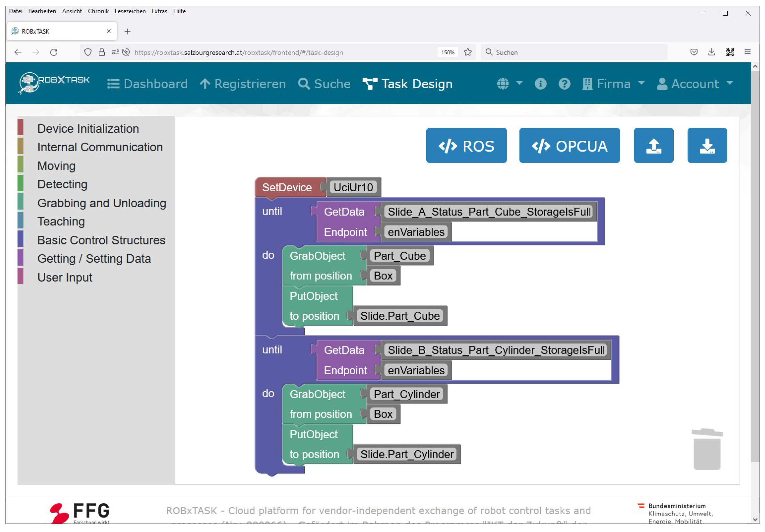Click the upload icon button
This screenshot has width=765, height=532.
[653, 146]
